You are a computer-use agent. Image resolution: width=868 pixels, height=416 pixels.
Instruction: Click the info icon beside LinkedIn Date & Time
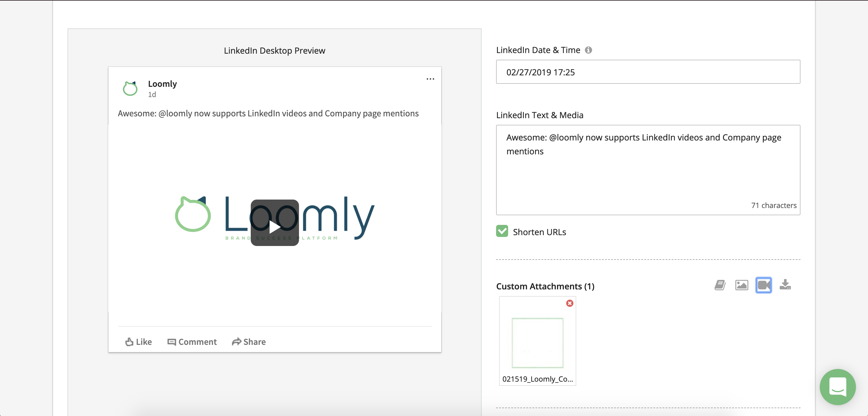(x=588, y=50)
